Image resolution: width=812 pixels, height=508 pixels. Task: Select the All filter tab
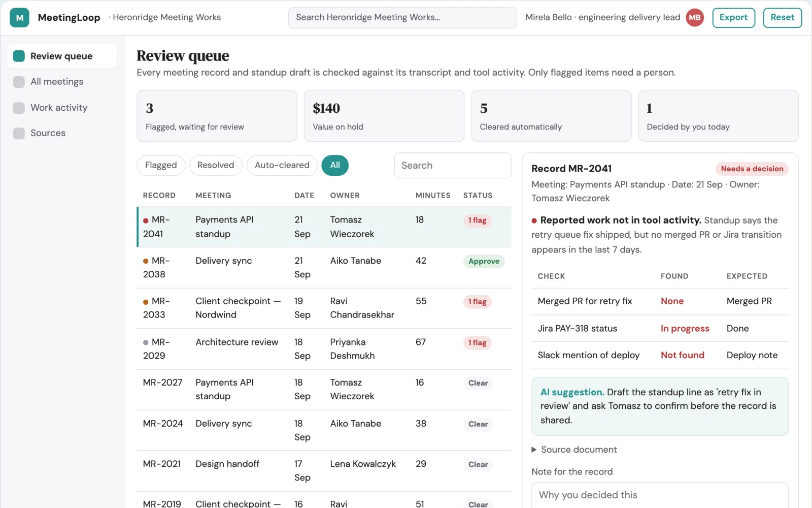pos(335,165)
